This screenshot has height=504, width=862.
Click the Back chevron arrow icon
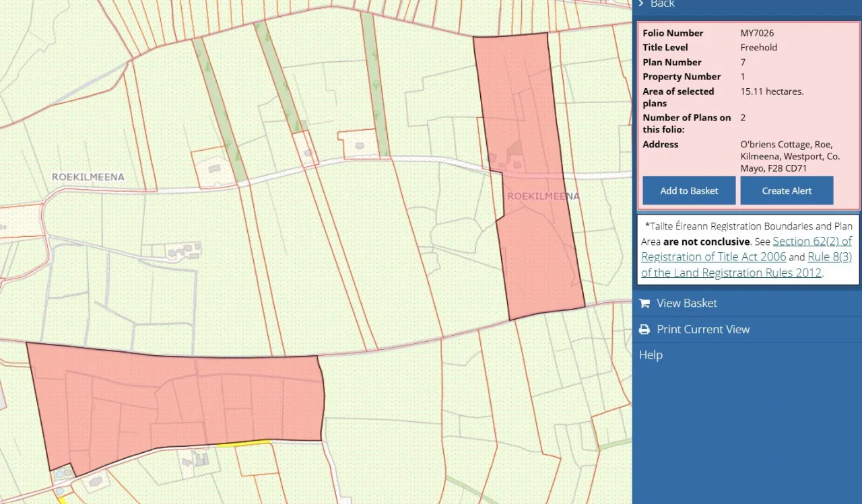(x=640, y=3)
